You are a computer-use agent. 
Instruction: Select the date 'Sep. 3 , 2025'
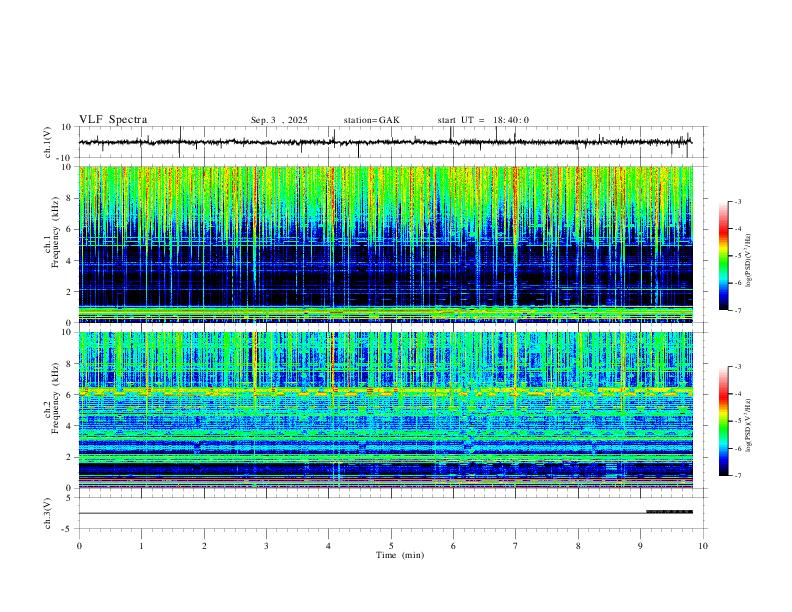pyautogui.click(x=279, y=120)
